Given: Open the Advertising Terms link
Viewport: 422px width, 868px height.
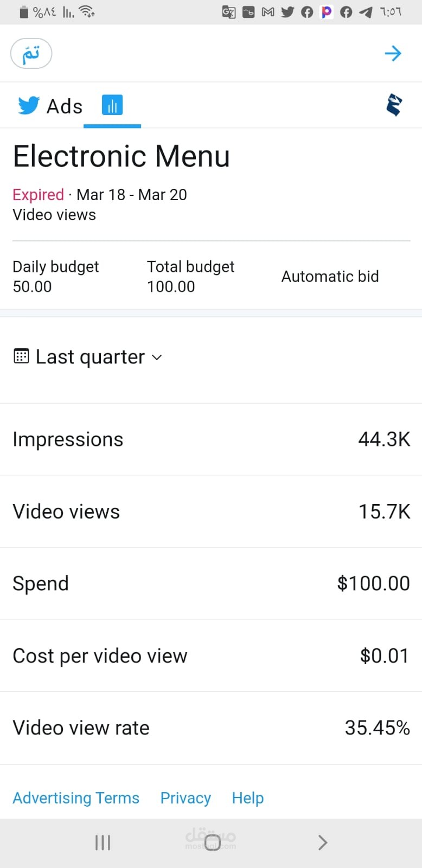Looking at the screenshot, I should pyautogui.click(x=76, y=798).
